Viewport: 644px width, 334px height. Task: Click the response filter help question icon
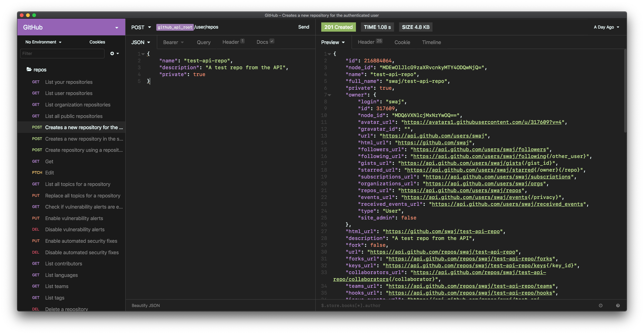click(618, 305)
